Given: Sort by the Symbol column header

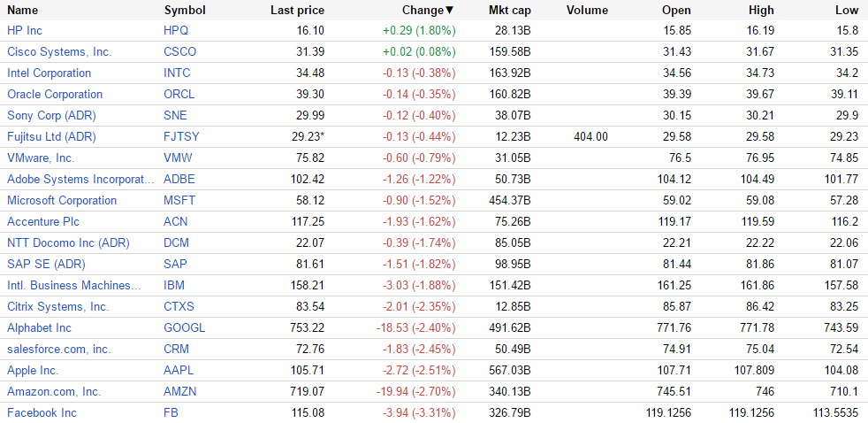Looking at the screenshot, I should tap(185, 10).
